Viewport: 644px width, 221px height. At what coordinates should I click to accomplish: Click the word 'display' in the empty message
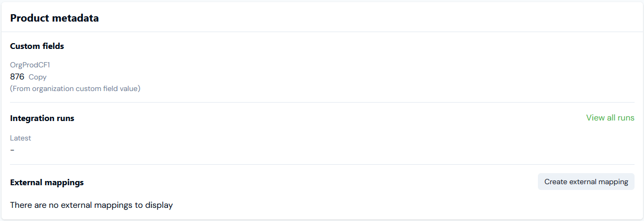click(158, 205)
